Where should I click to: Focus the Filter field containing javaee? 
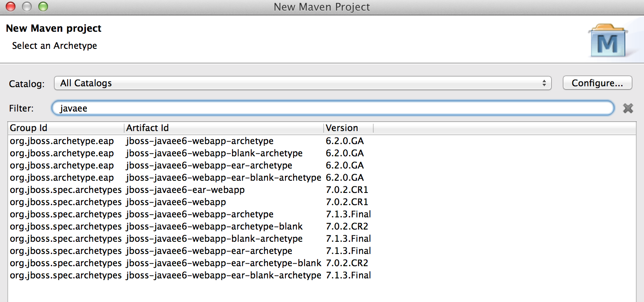pos(333,108)
